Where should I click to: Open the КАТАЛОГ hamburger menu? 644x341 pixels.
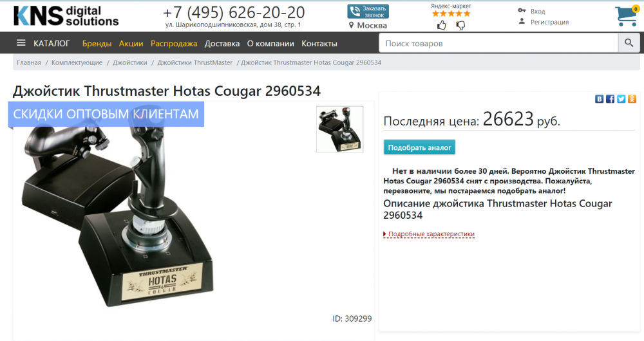click(x=43, y=43)
